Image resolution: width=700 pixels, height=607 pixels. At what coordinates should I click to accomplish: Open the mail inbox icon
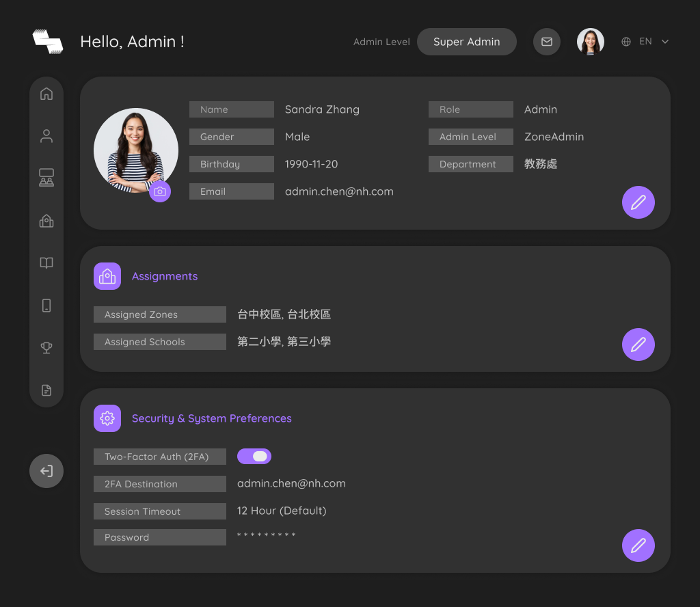pos(547,42)
